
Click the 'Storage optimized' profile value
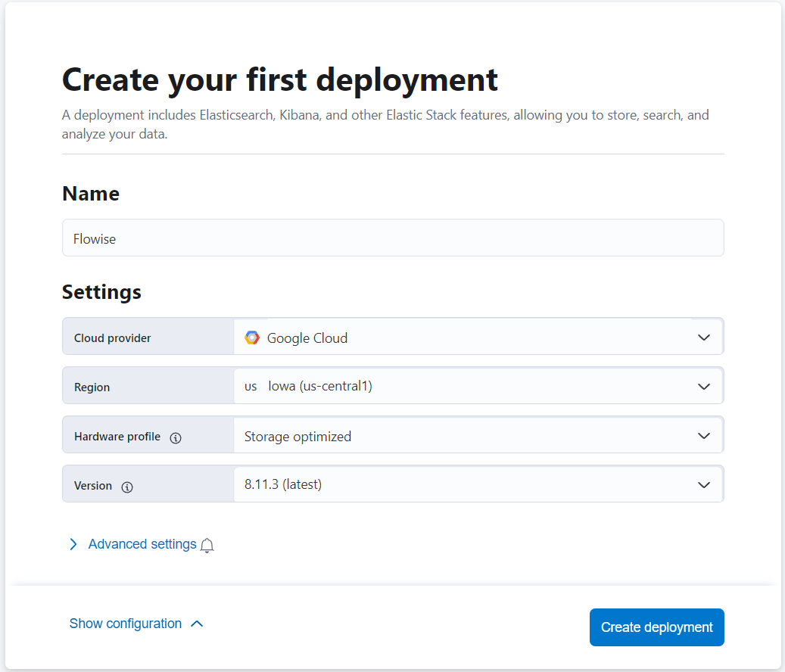(x=297, y=436)
